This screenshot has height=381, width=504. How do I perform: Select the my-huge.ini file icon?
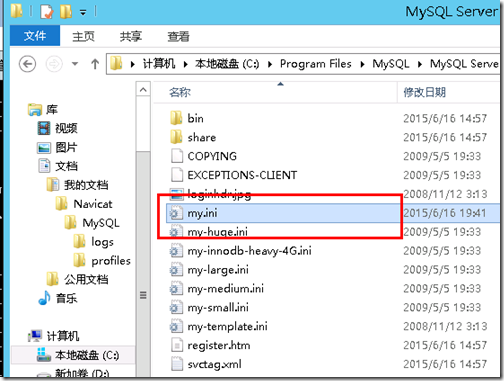(176, 231)
